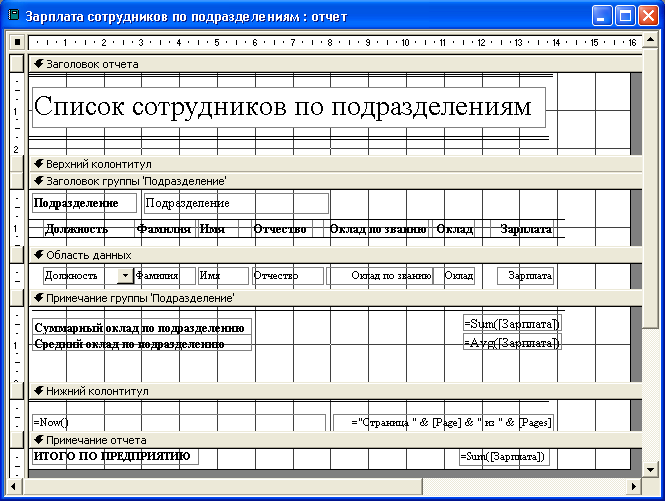Click the vertical scrollbar down arrow
This screenshot has width=665, height=501.
(650, 470)
